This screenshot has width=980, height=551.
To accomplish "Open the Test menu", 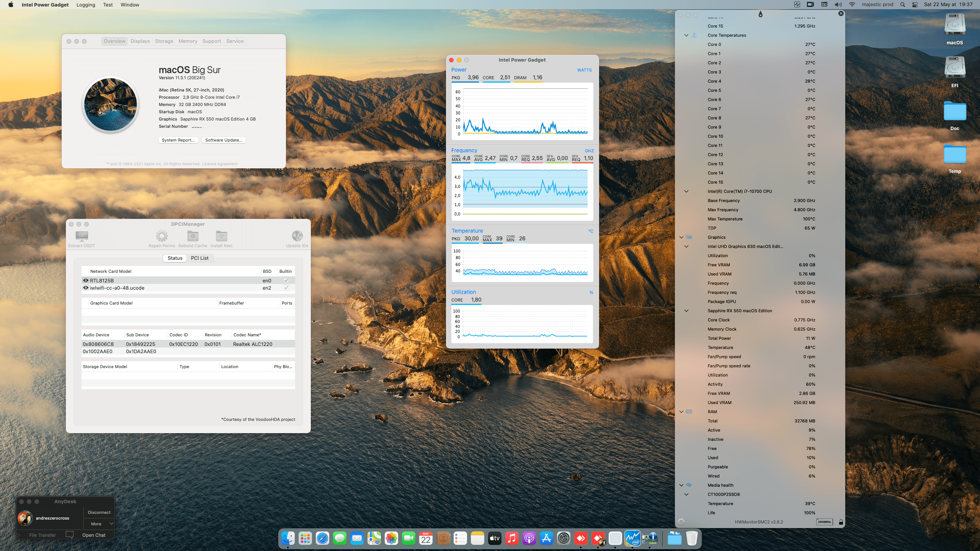I will 108,5.
